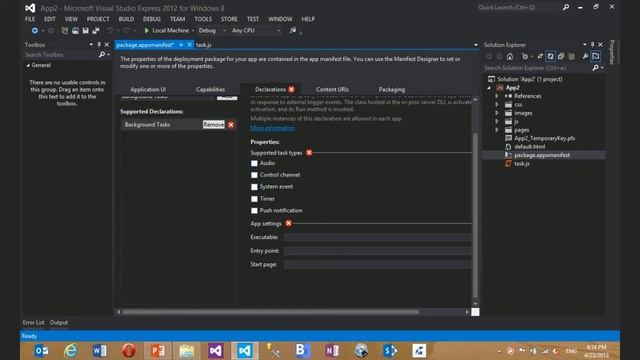This screenshot has height=360, width=640.
Task: Pin the Solution Explorer panel
Action: (x=593, y=44)
